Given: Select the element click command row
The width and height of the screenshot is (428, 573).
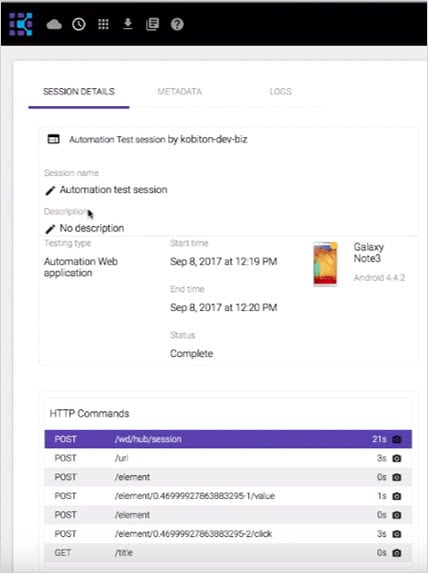Looking at the screenshot, I should pos(228,534).
